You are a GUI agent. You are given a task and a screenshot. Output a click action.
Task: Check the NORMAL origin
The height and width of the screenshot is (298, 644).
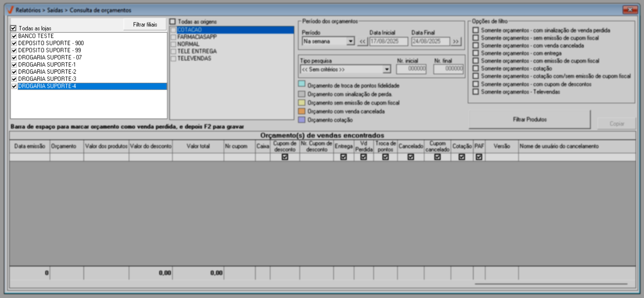(x=174, y=44)
